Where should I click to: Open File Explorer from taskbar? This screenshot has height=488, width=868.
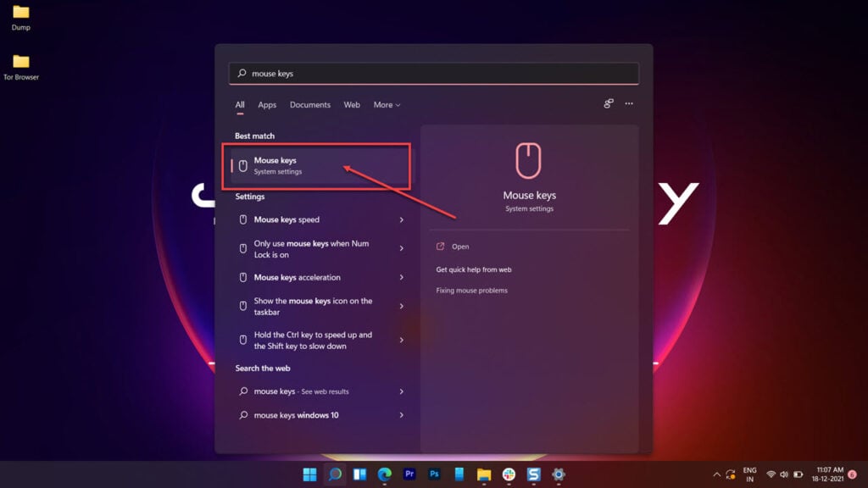point(484,474)
